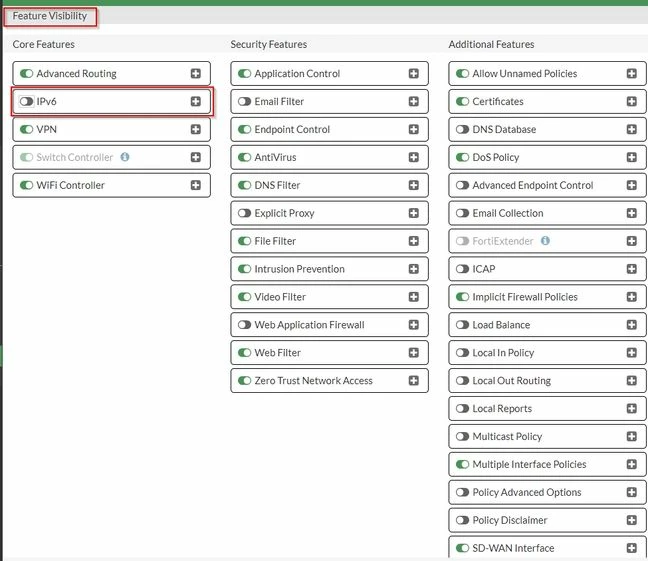The width and height of the screenshot is (648, 561).
Task: Expand Web Filter details
Action: [x=414, y=353]
